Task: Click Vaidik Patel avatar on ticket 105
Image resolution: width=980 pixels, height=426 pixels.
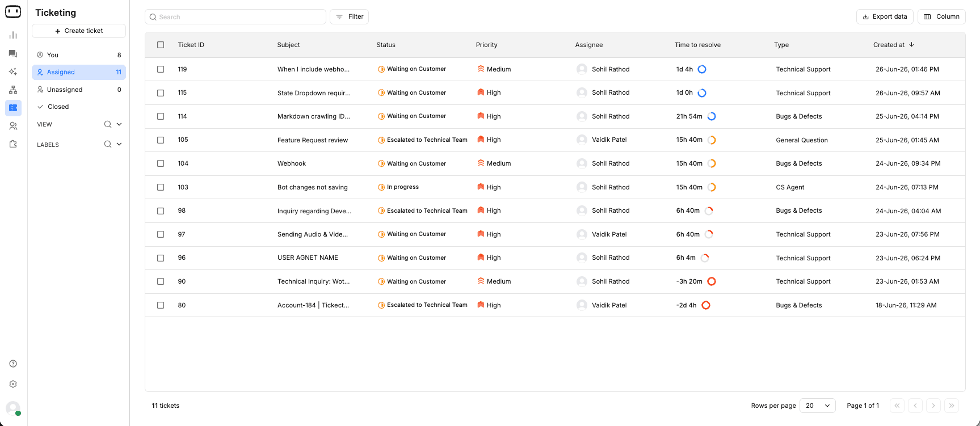Action: coord(582,140)
